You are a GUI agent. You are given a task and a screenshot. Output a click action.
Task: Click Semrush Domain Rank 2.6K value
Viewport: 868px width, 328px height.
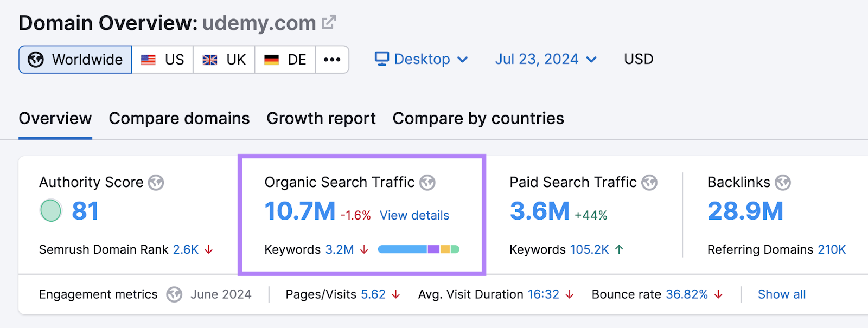[186, 249]
